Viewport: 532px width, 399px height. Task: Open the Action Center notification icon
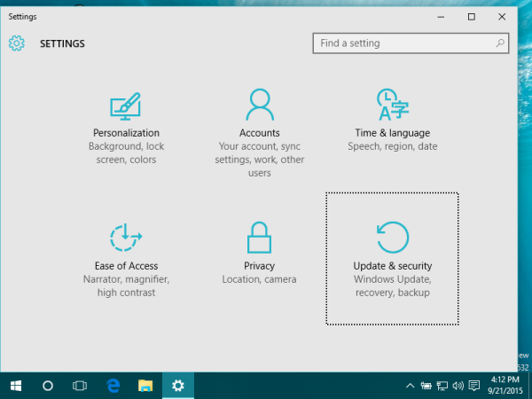pyautogui.click(x=474, y=386)
